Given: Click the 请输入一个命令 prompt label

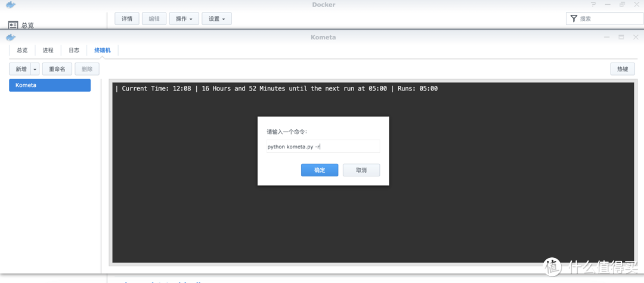Looking at the screenshot, I should click(x=287, y=132).
